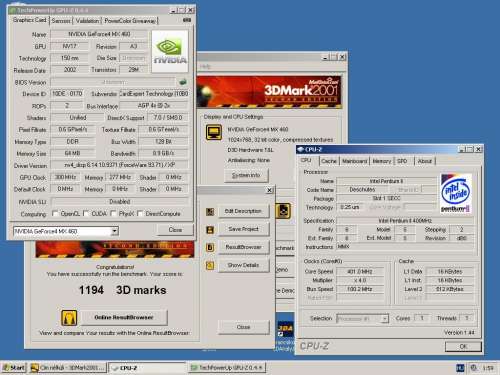Click the Save Project button
The width and height of the screenshot is (500, 375).
243,229
